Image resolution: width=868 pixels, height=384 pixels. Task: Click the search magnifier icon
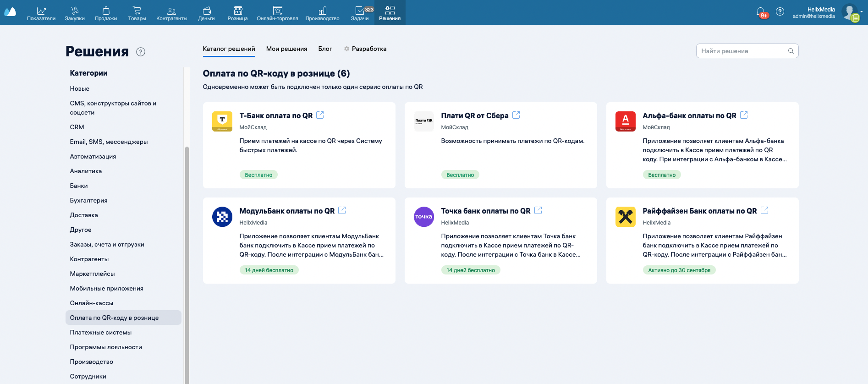click(791, 51)
